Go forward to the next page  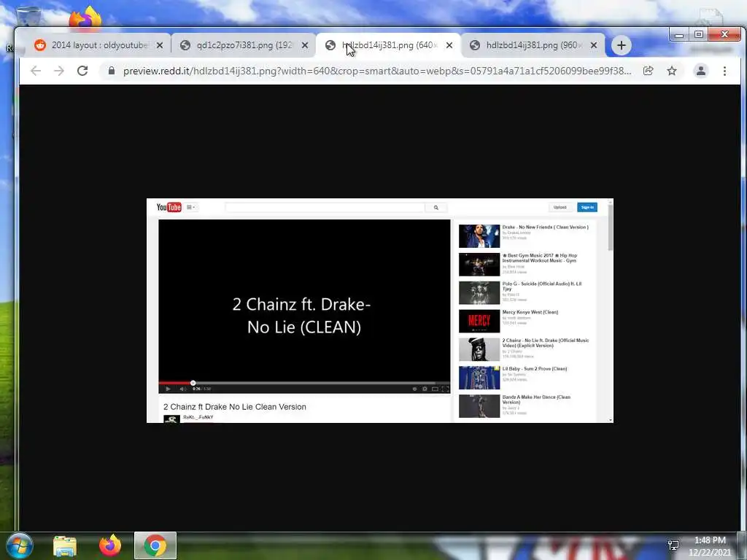click(x=59, y=71)
